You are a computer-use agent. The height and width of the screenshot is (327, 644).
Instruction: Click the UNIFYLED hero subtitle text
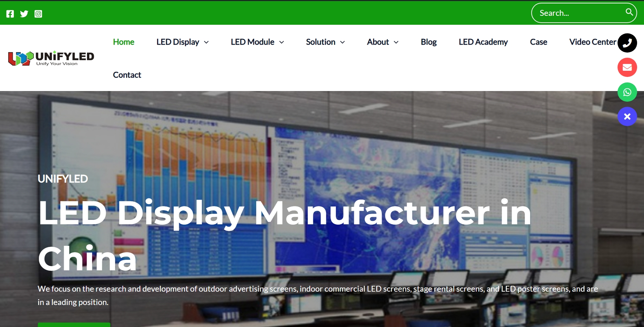click(x=63, y=179)
